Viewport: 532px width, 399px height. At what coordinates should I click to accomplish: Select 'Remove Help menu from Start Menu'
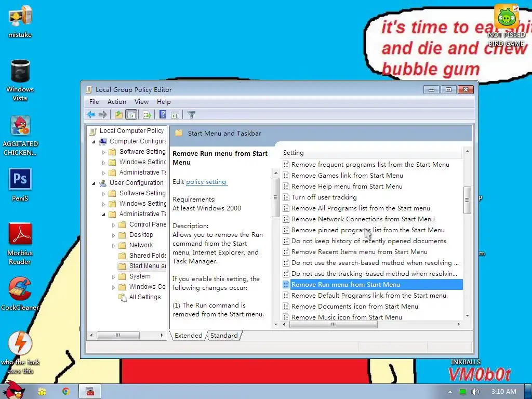tap(347, 187)
